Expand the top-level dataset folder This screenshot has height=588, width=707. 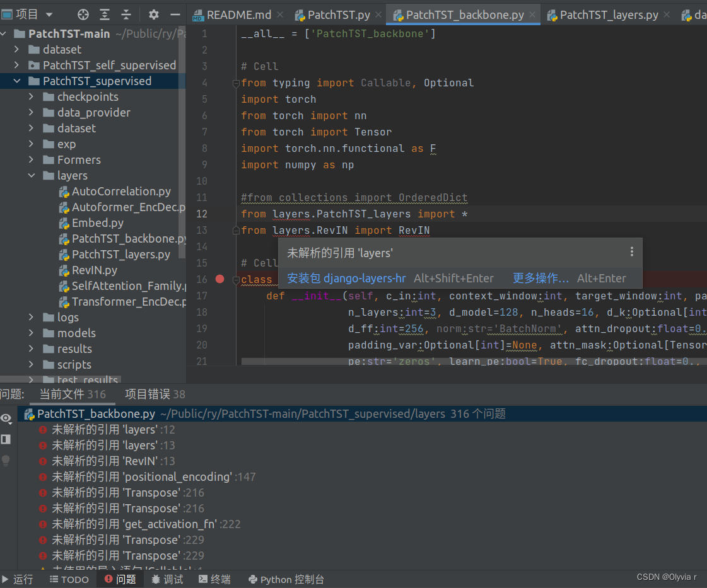(x=16, y=50)
